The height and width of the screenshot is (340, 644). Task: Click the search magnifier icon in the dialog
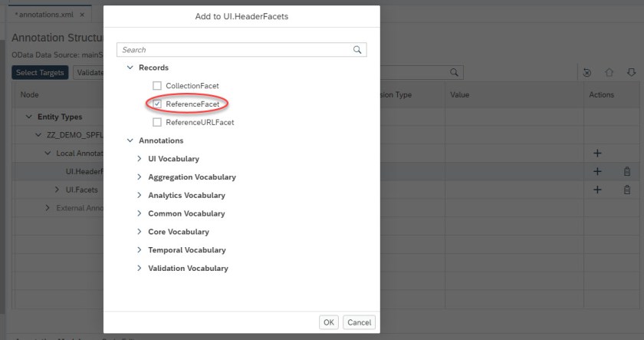357,50
